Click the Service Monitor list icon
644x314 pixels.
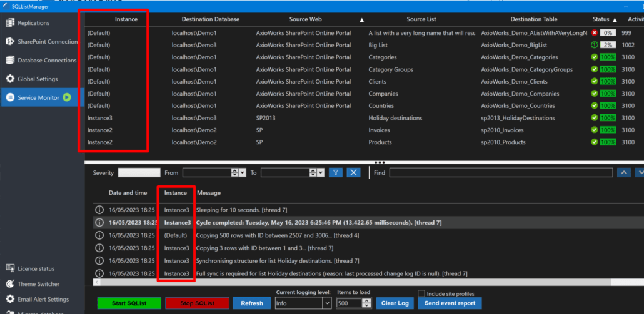(x=10, y=97)
